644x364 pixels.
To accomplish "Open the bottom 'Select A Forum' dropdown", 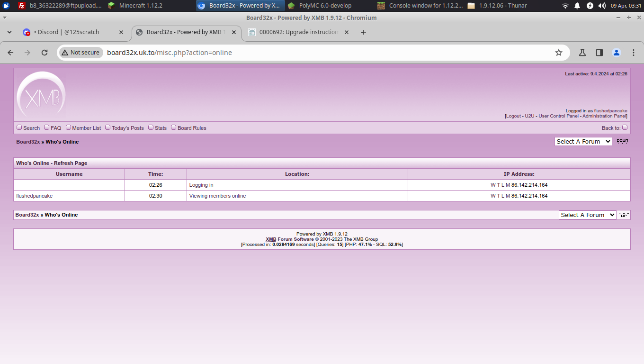I will (587, 215).
